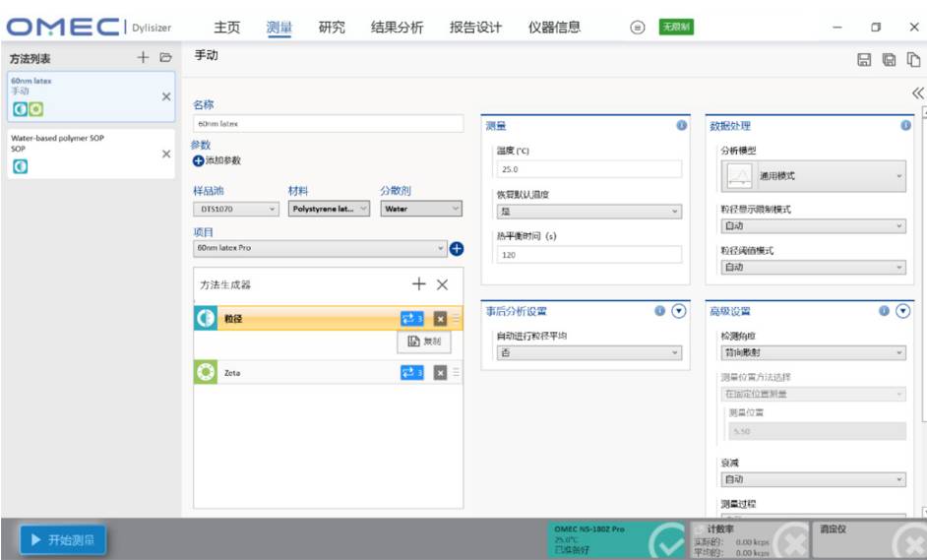927x560 pixels.
Task: Click the 温度 input field
Action: (x=587, y=169)
